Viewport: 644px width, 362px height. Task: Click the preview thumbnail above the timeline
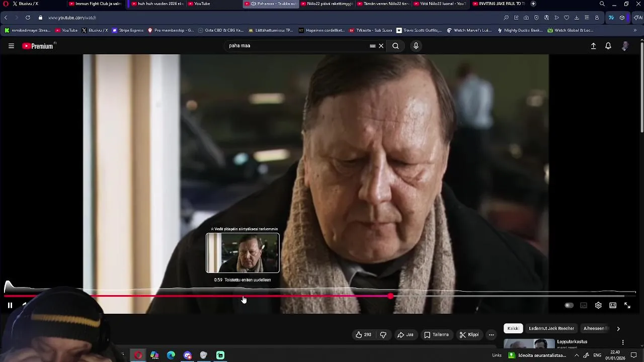(x=243, y=253)
